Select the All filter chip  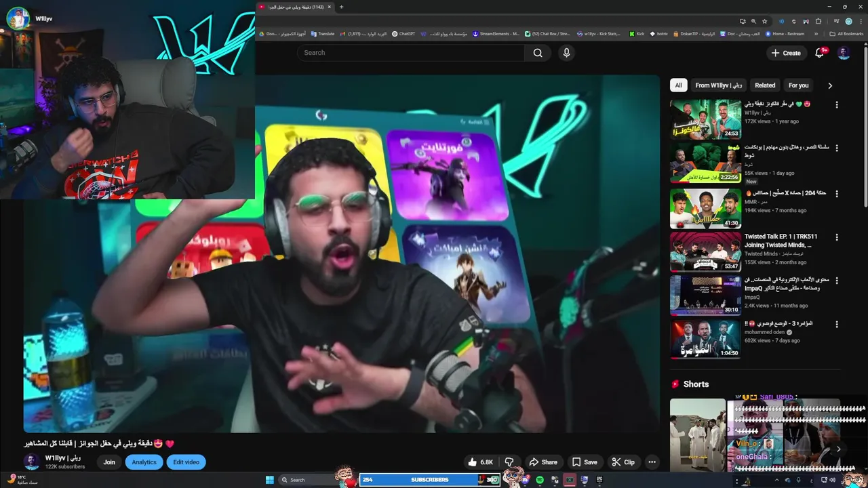click(x=678, y=85)
